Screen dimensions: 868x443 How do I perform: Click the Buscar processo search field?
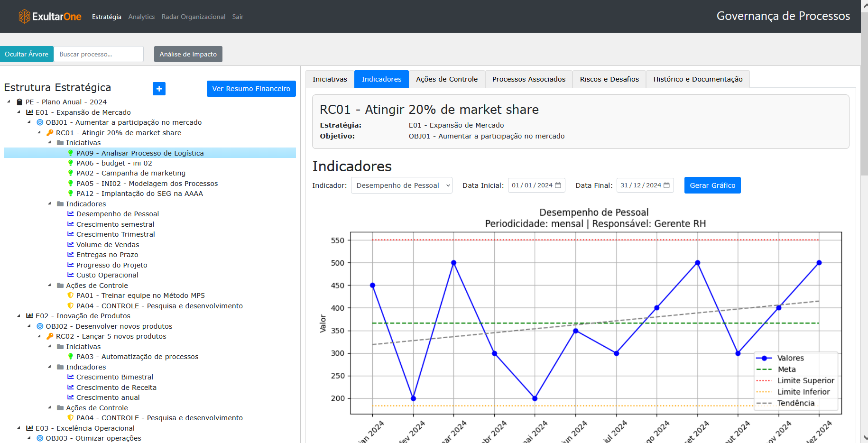point(99,54)
